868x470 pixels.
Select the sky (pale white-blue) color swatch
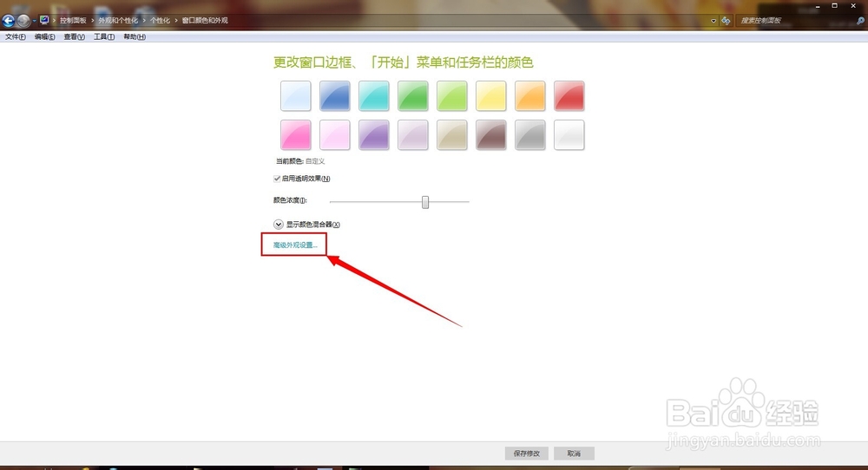296,95
